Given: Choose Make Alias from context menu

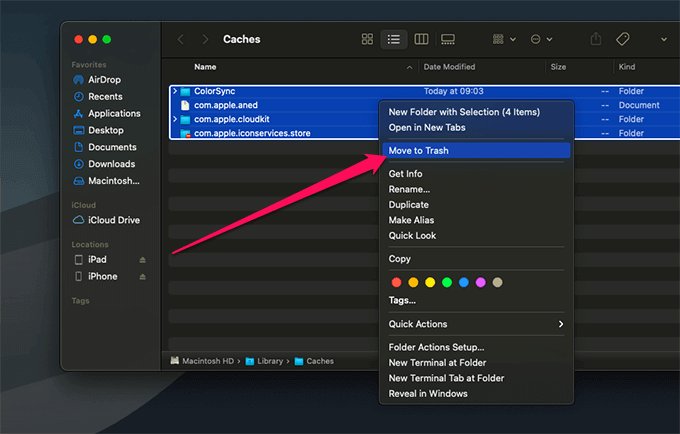Looking at the screenshot, I should pyautogui.click(x=476, y=220).
